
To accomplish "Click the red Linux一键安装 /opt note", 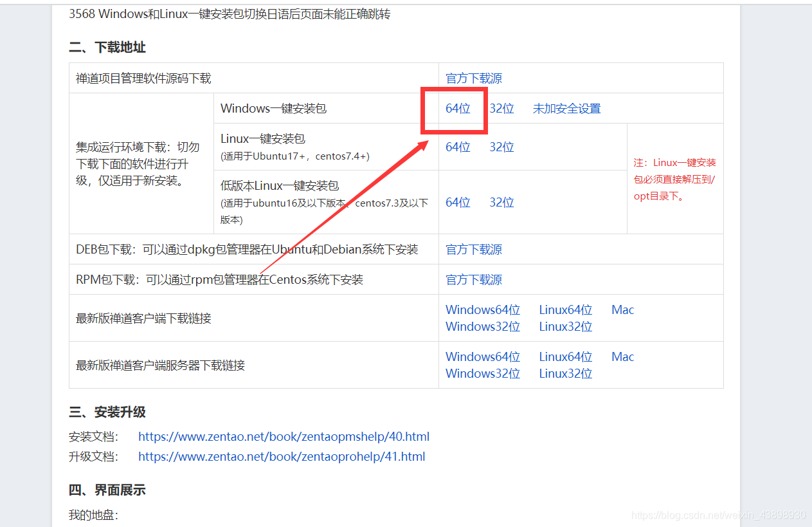I will coord(675,180).
